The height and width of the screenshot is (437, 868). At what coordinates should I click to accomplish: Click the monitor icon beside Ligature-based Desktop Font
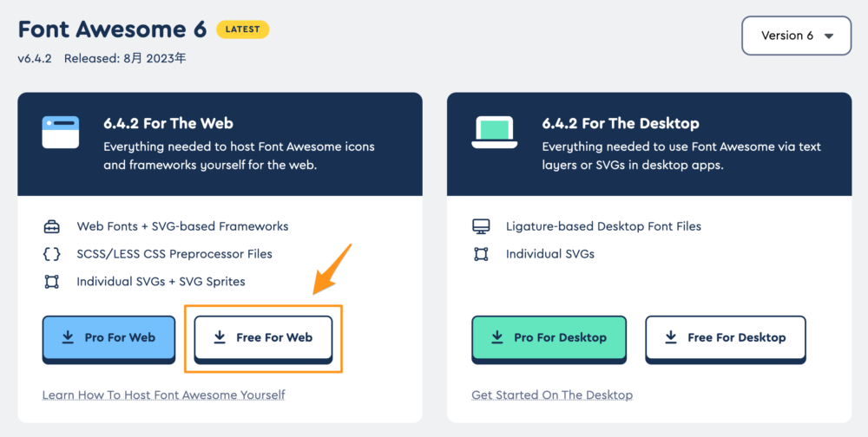coord(481,227)
